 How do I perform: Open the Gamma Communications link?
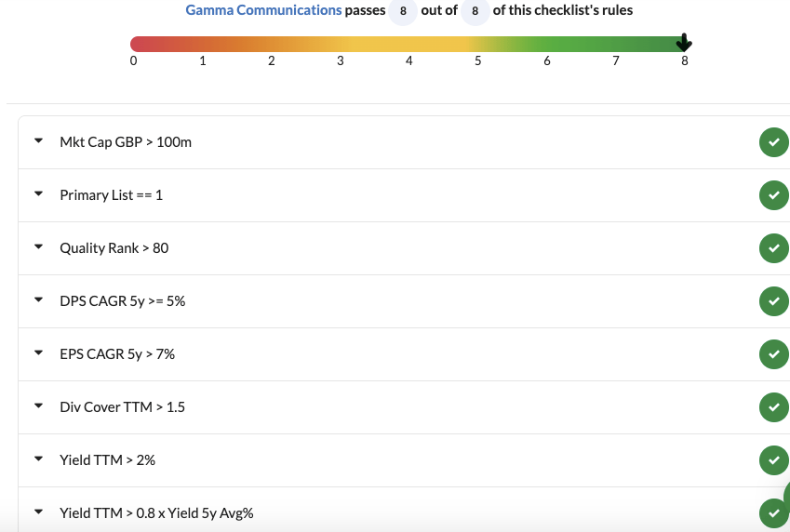tap(263, 10)
